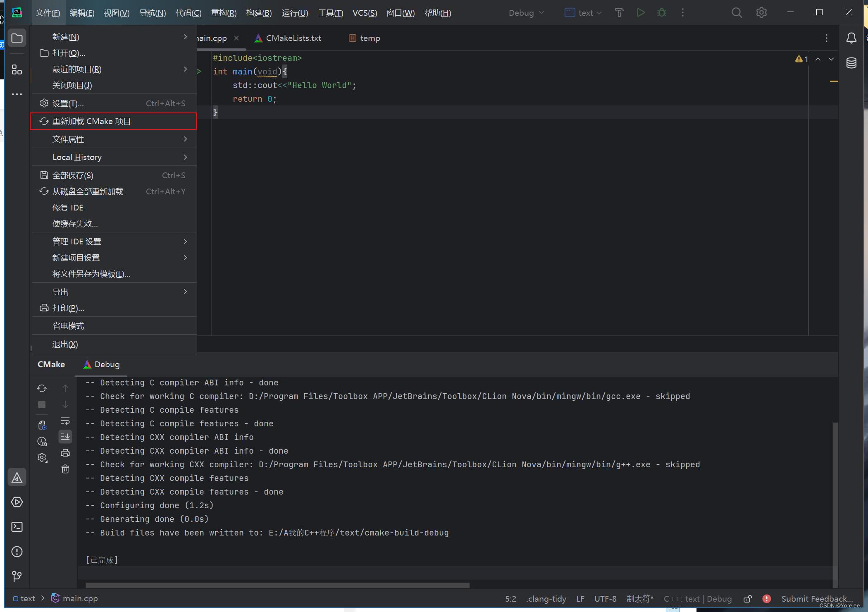868x612 pixels.
Task: Open editor tab options menu
Action: click(x=827, y=38)
